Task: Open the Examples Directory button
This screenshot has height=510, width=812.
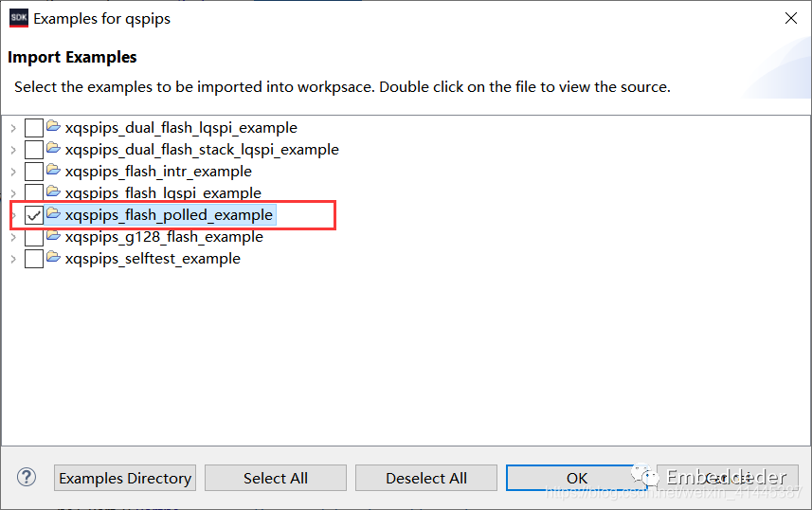Action: coord(125,478)
